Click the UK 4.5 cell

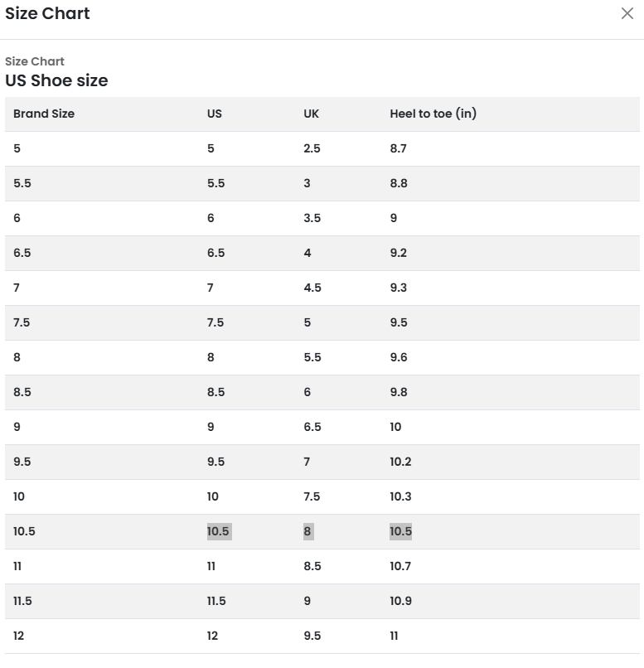coord(312,288)
